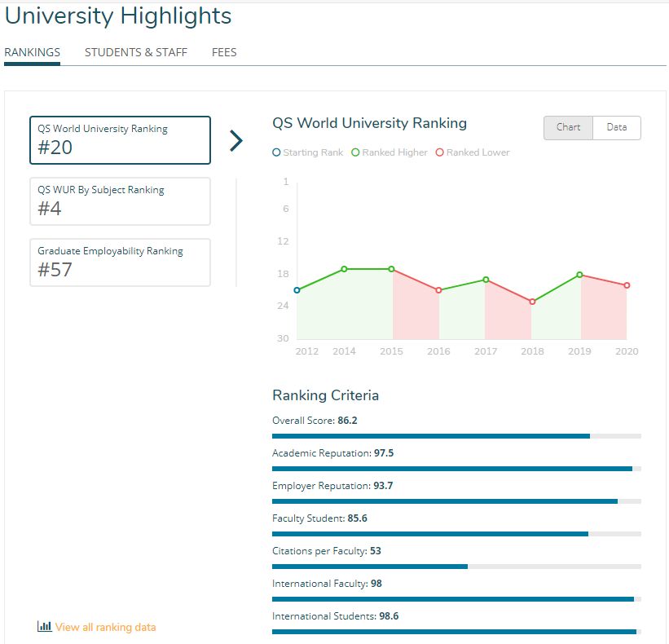Click the bar chart icon beside View all ranking data
Viewport: 669px width, 644px height.
pyautogui.click(x=44, y=626)
